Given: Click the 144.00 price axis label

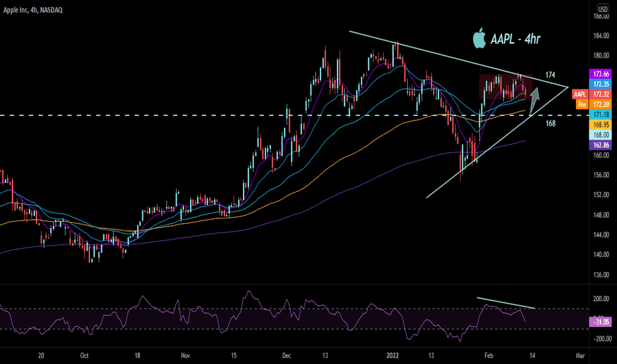Looking at the screenshot, I should click(601, 235).
